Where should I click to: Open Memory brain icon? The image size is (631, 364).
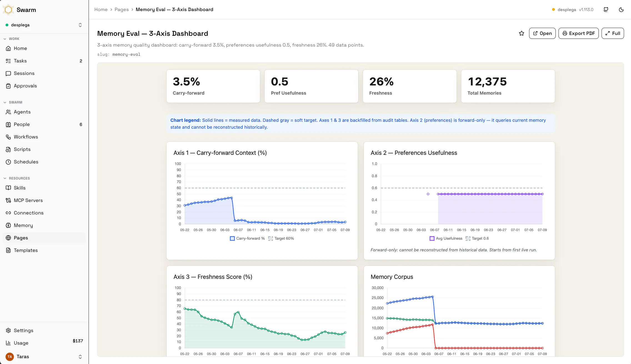click(x=8, y=225)
